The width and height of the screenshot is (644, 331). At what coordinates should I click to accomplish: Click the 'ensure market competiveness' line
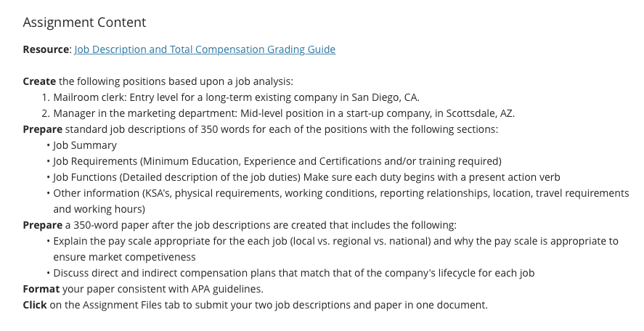coord(124,257)
